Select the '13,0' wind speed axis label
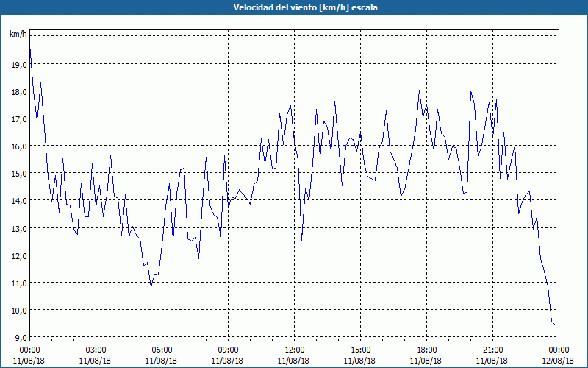588x368 pixels. [20, 228]
